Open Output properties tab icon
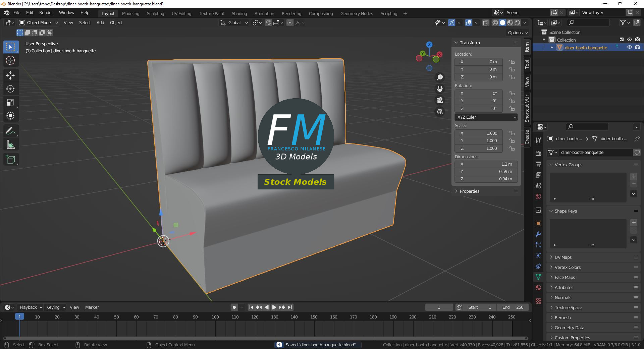 pyautogui.click(x=538, y=164)
